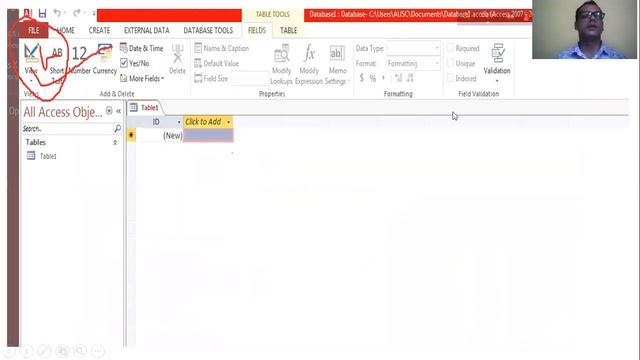Click the Delete field icon
Viewport: 640px width, 360px height.
pos(178,53)
